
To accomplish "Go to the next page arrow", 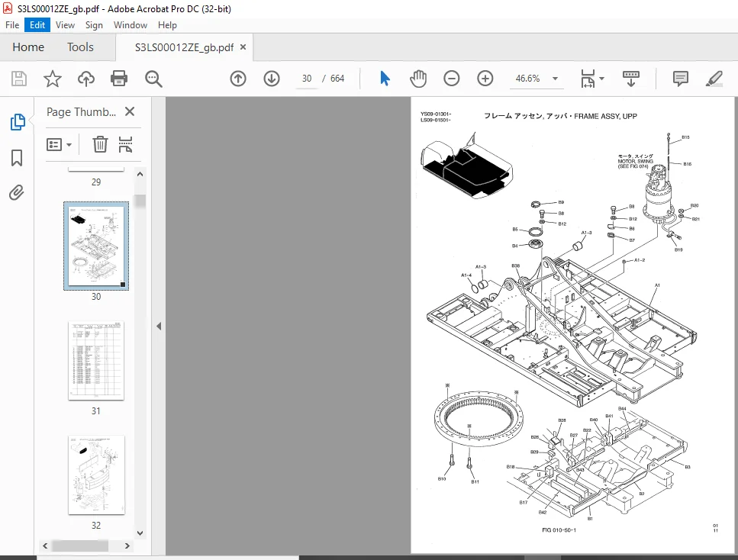I will 272,79.
